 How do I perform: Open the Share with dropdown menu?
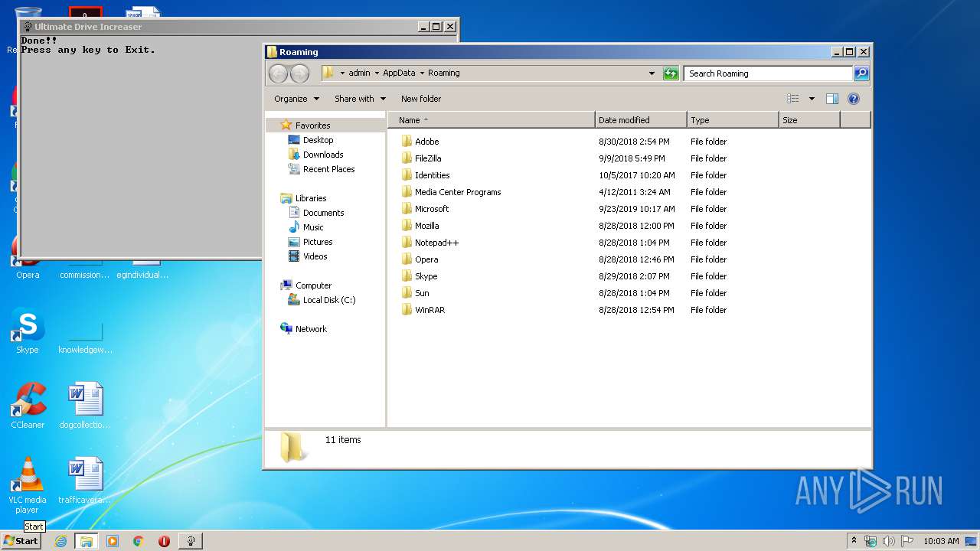[360, 99]
